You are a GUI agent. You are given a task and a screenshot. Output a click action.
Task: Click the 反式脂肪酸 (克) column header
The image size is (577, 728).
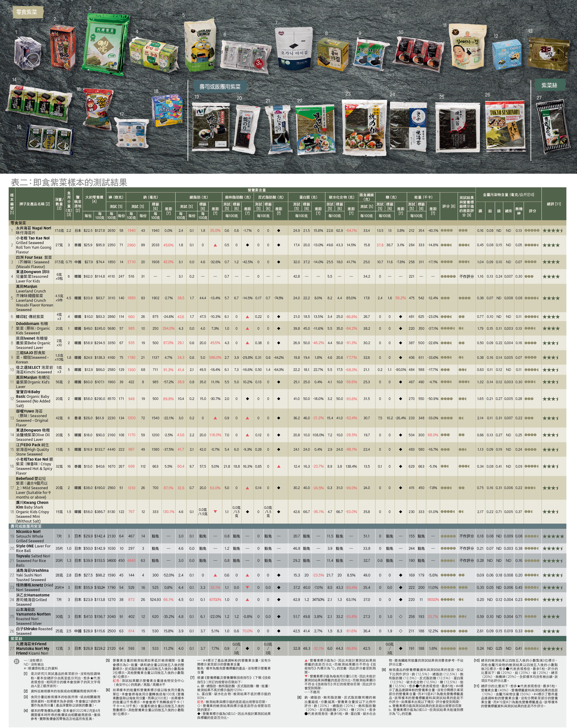point(271,197)
